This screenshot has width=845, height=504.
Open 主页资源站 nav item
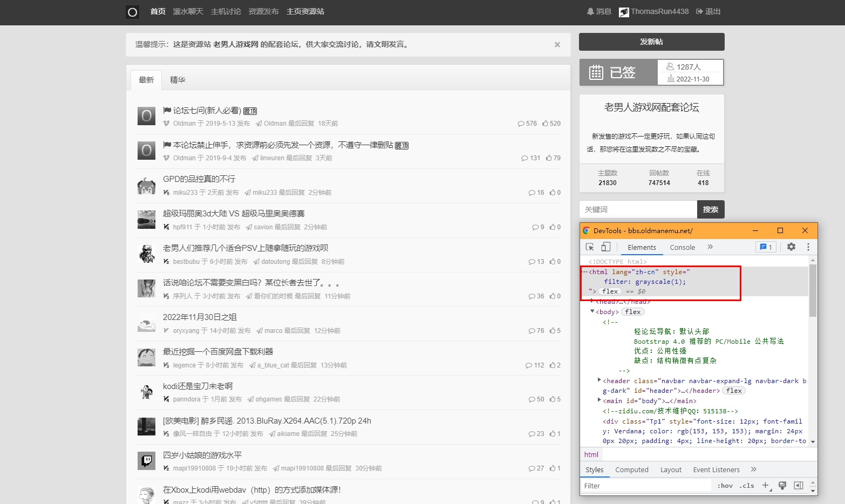[x=305, y=11]
